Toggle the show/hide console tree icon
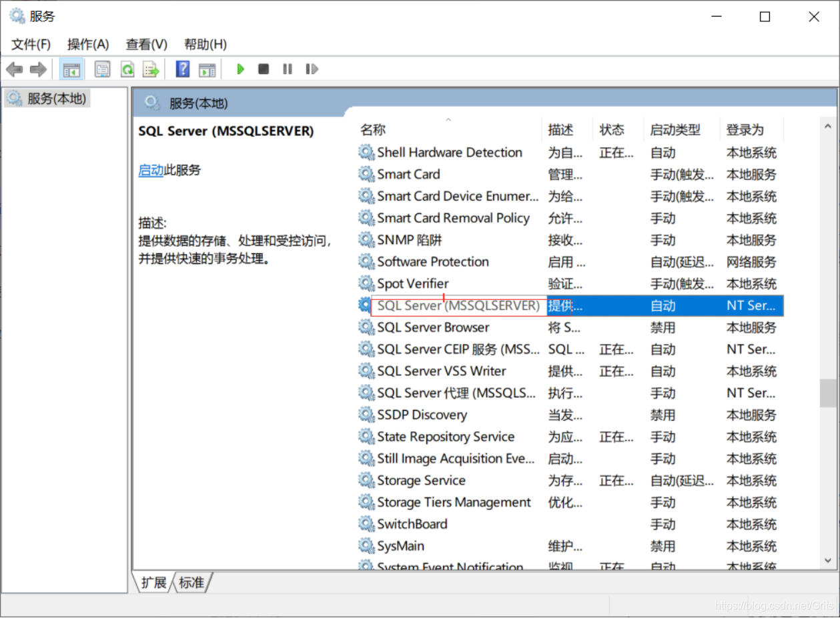The height and width of the screenshot is (618, 840). pos(71,69)
